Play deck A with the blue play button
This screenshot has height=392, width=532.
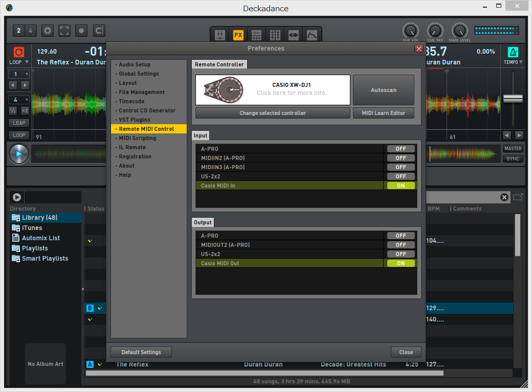18,154
